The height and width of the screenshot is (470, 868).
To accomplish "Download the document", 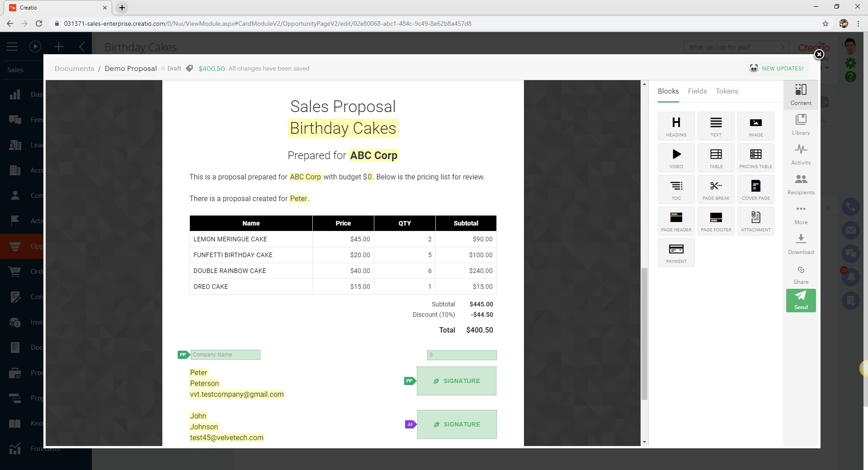I will [x=801, y=244].
